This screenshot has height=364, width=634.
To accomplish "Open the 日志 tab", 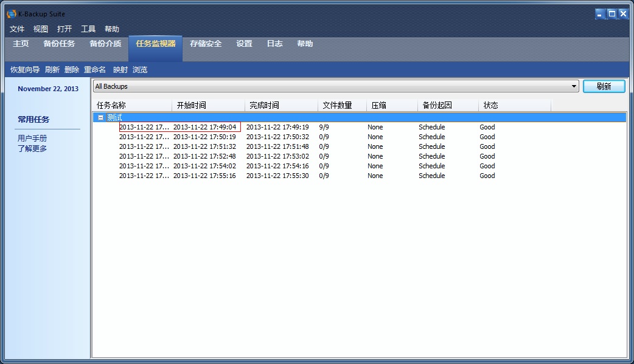I will pyautogui.click(x=274, y=44).
